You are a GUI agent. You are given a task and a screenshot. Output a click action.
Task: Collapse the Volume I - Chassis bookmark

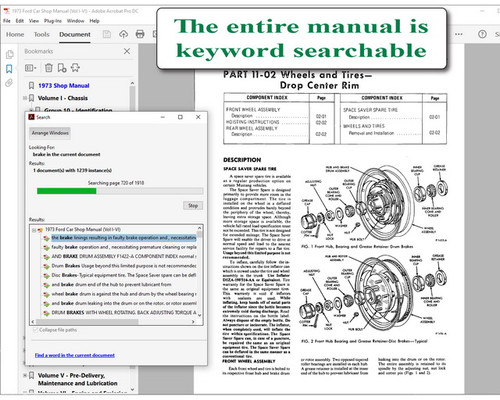click(25, 98)
